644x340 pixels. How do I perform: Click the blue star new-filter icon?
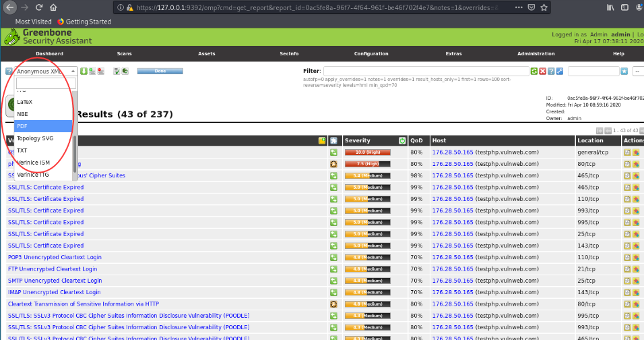624,71
